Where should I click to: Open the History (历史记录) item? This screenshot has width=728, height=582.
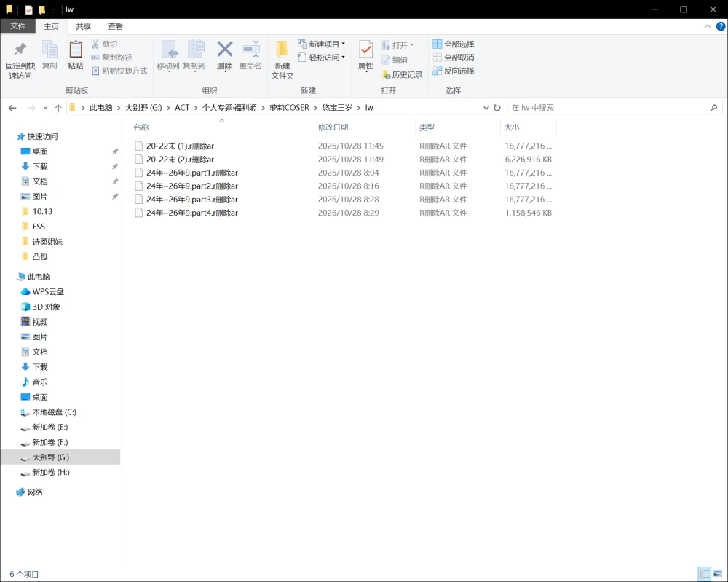(402, 74)
